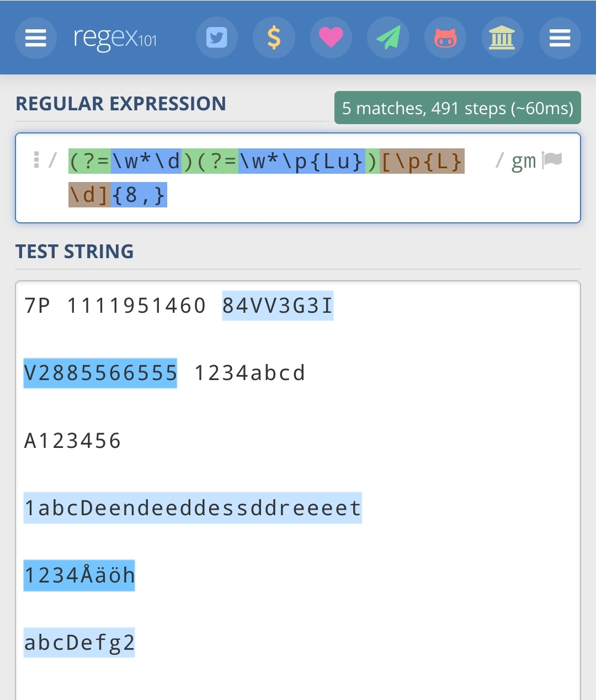The height and width of the screenshot is (700, 596).
Task: Click the Twitter share icon
Action: (217, 38)
